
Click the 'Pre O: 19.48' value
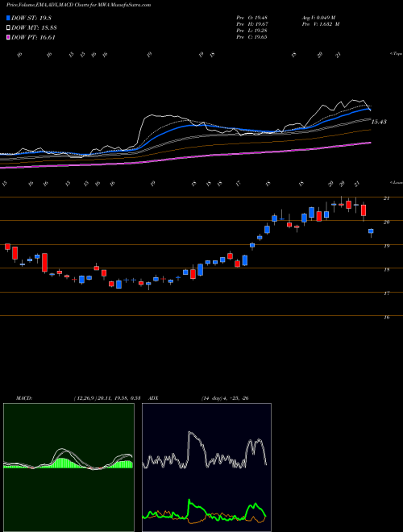[251, 18]
